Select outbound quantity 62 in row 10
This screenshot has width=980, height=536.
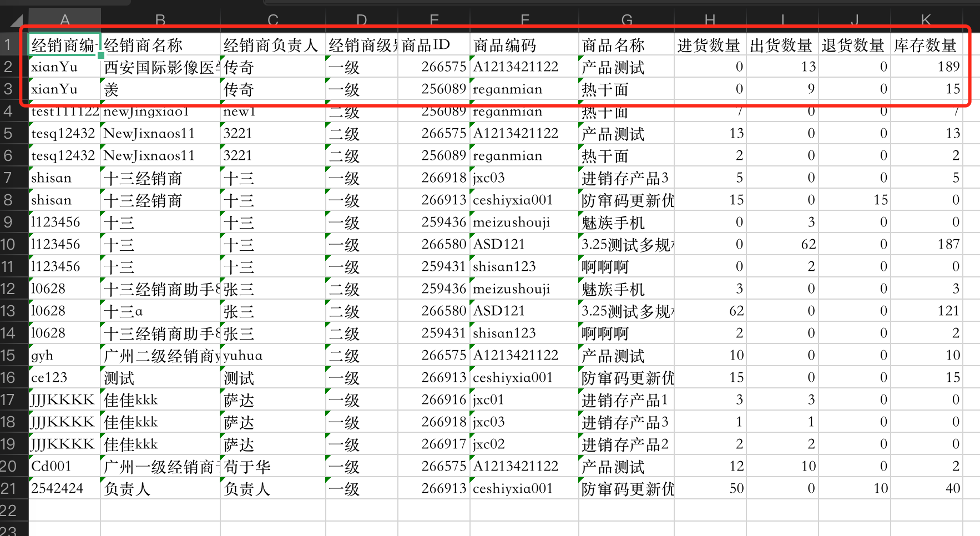(x=782, y=244)
